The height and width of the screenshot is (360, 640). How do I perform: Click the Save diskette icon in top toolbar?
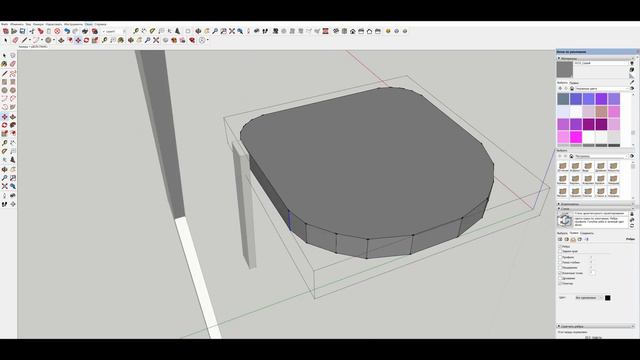(x=22, y=31)
